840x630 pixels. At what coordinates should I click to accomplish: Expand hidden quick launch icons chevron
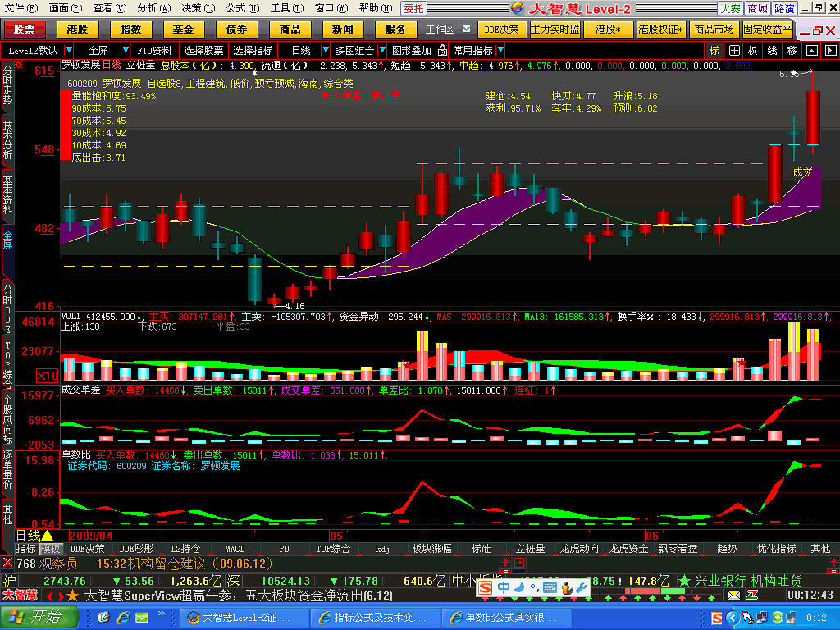coord(162,614)
